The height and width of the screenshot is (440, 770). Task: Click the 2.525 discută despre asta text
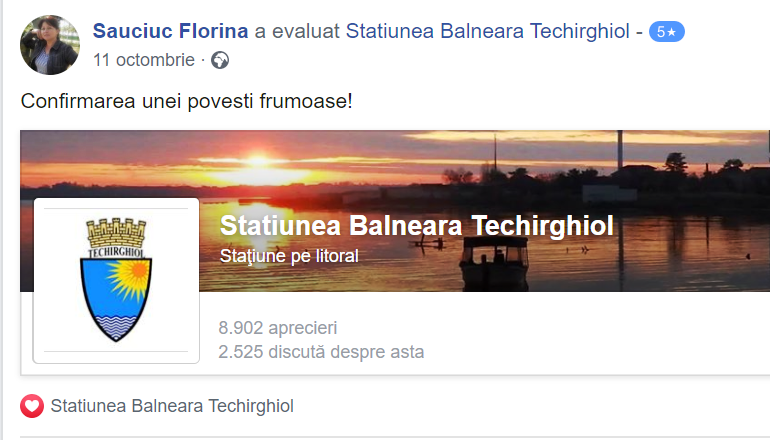321,352
